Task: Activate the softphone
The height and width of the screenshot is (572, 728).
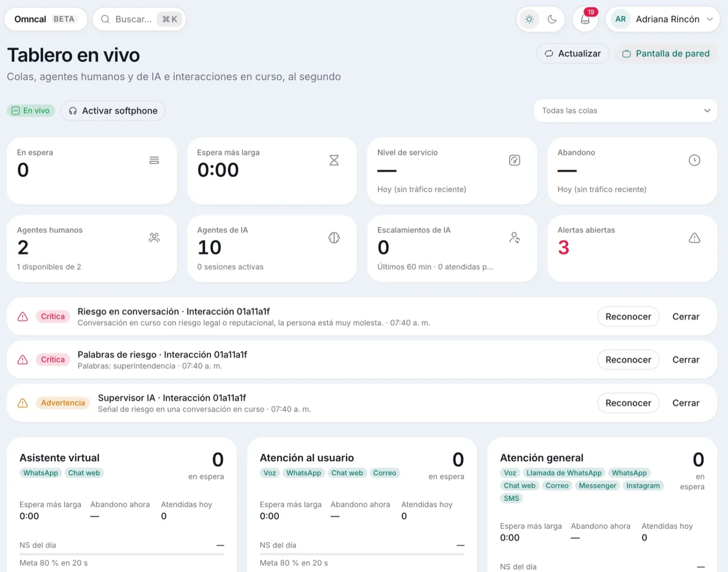Action: point(113,111)
